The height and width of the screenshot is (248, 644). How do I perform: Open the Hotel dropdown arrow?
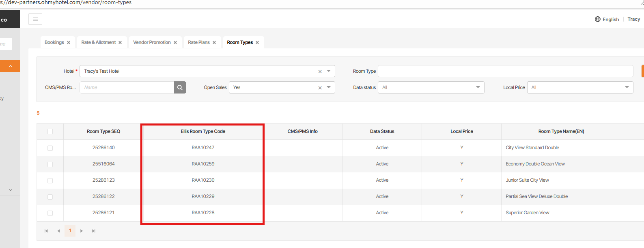329,71
